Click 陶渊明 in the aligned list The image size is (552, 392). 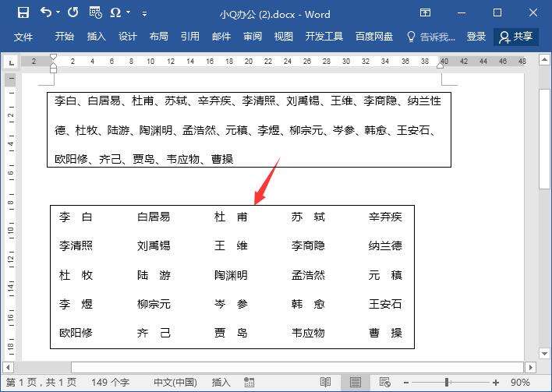click(x=231, y=275)
